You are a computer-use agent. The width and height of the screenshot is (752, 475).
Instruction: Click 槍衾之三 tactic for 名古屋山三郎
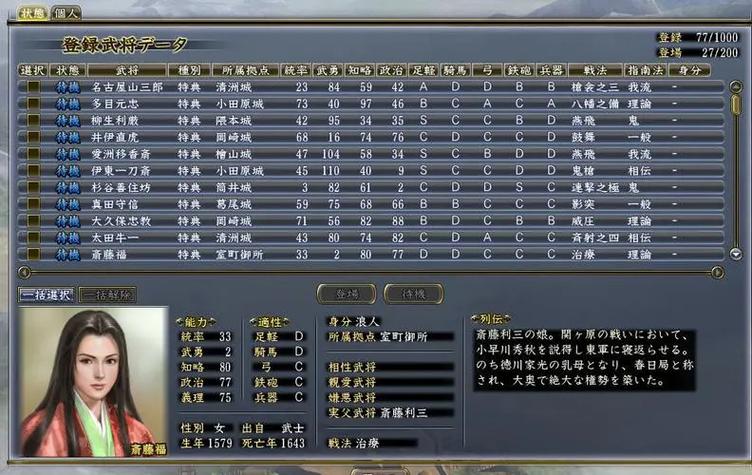[x=595, y=87]
